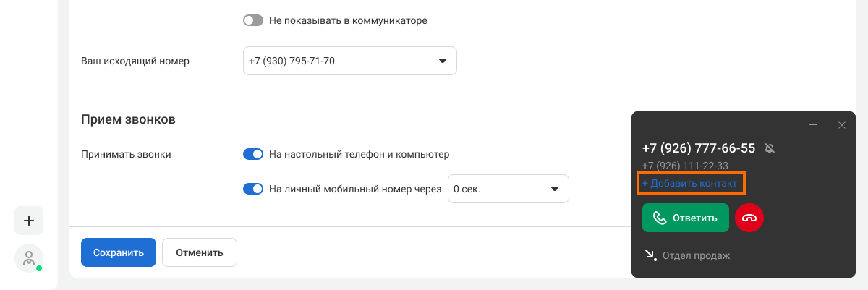Answer the call with Ответить button
868x290 pixels.
coord(686,218)
